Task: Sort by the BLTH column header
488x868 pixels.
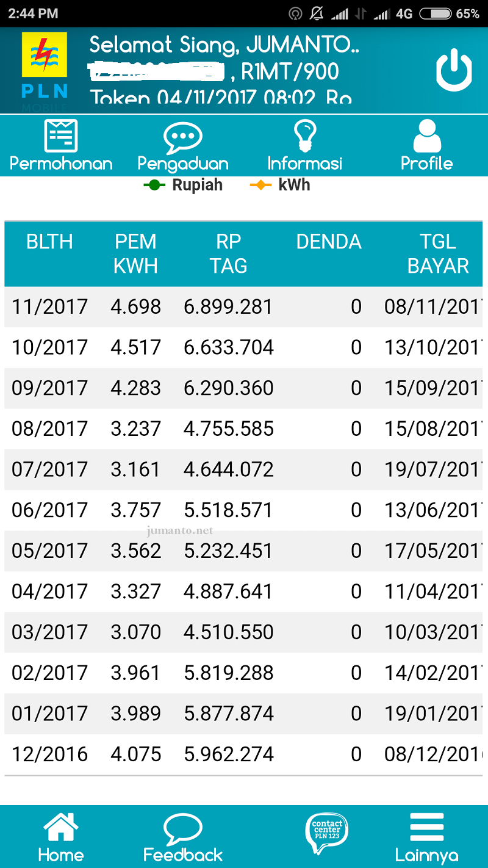Action: point(49,242)
